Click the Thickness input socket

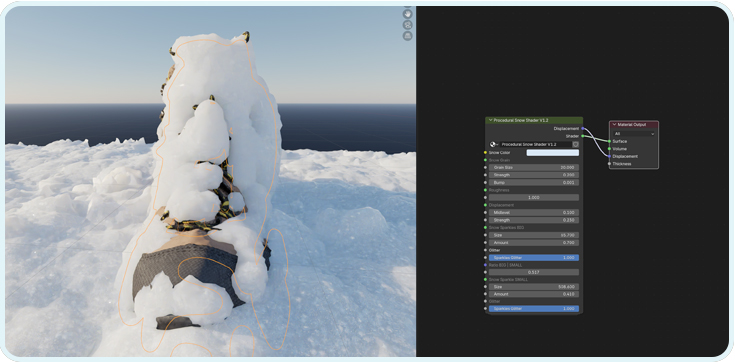click(609, 164)
